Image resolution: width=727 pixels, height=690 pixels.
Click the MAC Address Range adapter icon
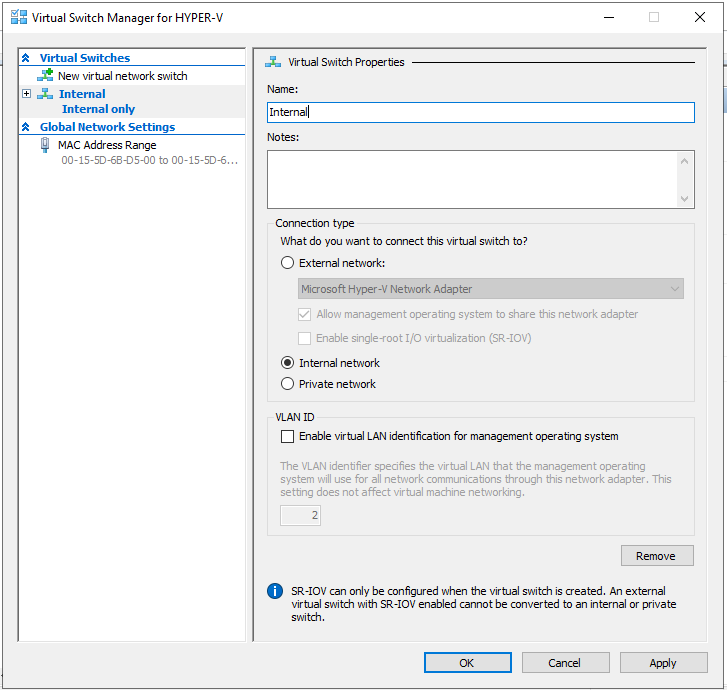[45, 145]
